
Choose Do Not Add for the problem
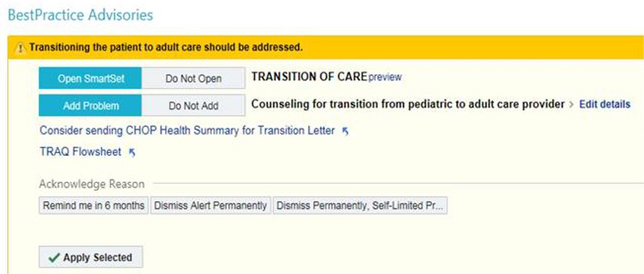[194, 105]
